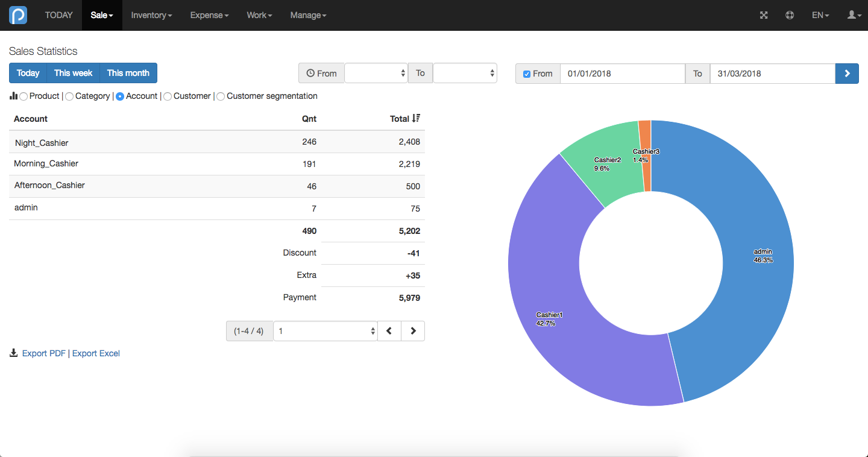Select the Product radio button

click(24, 96)
